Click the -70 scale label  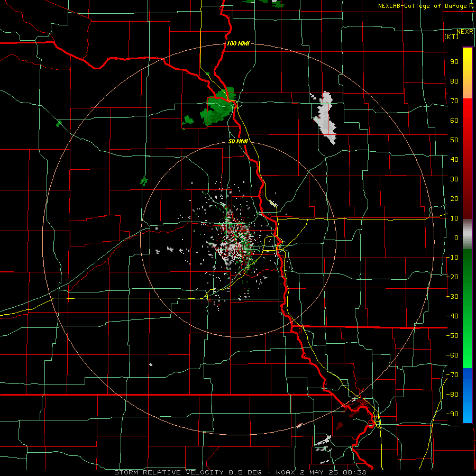coord(452,375)
